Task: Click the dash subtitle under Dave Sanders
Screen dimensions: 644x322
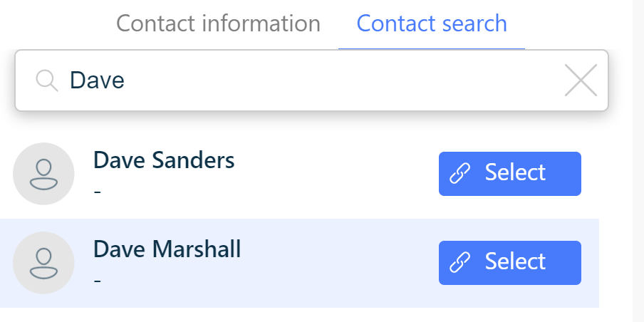Action: click(x=98, y=192)
